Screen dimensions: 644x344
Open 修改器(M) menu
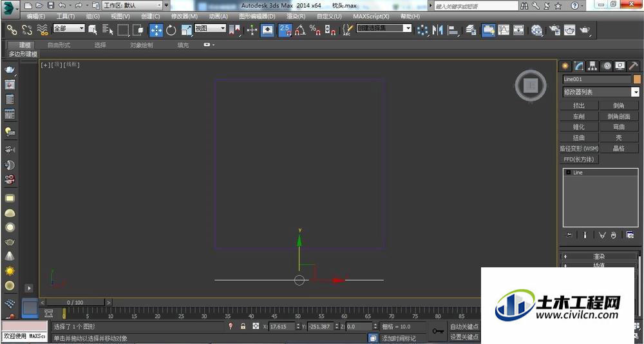coord(184,17)
